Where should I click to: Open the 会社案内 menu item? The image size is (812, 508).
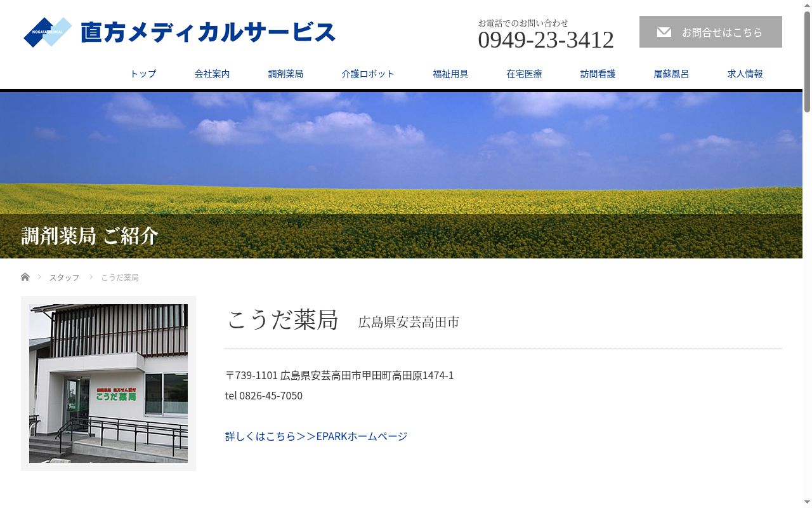tap(212, 74)
